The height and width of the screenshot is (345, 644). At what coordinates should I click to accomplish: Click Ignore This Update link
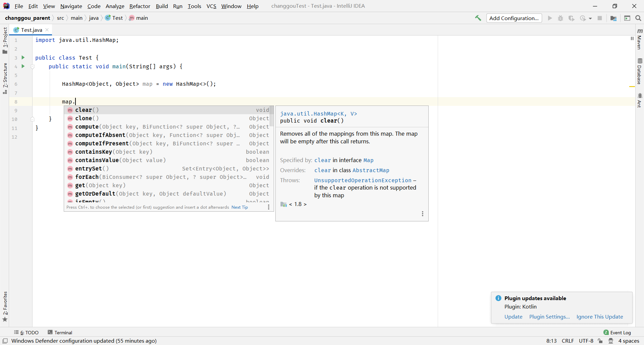click(600, 317)
